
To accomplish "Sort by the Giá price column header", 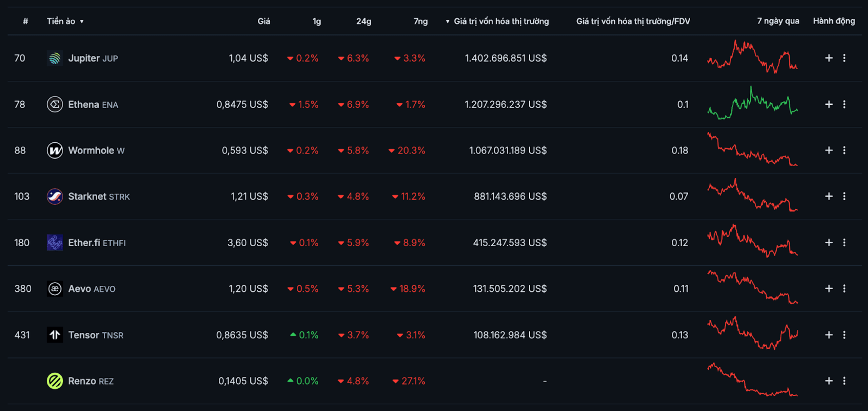I will click(264, 21).
